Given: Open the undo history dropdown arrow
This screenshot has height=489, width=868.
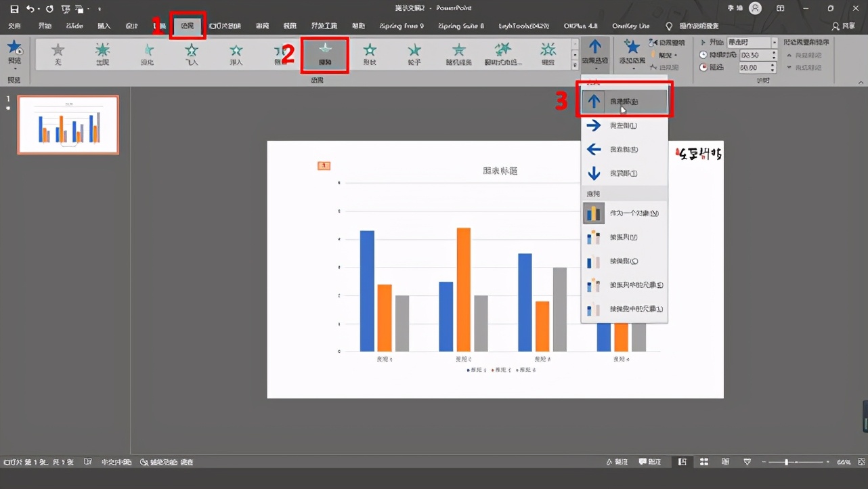Looking at the screenshot, I should click(x=39, y=9).
